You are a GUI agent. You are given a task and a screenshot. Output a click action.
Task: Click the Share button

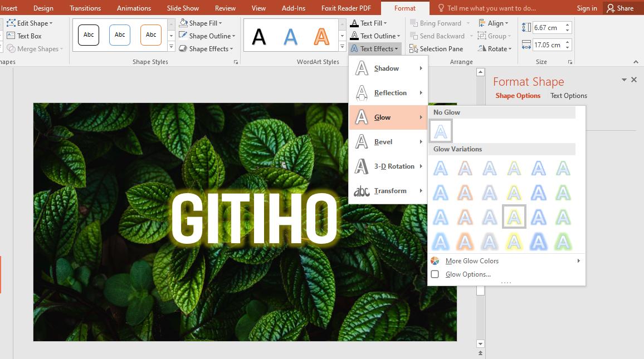[x=622, y=8]
